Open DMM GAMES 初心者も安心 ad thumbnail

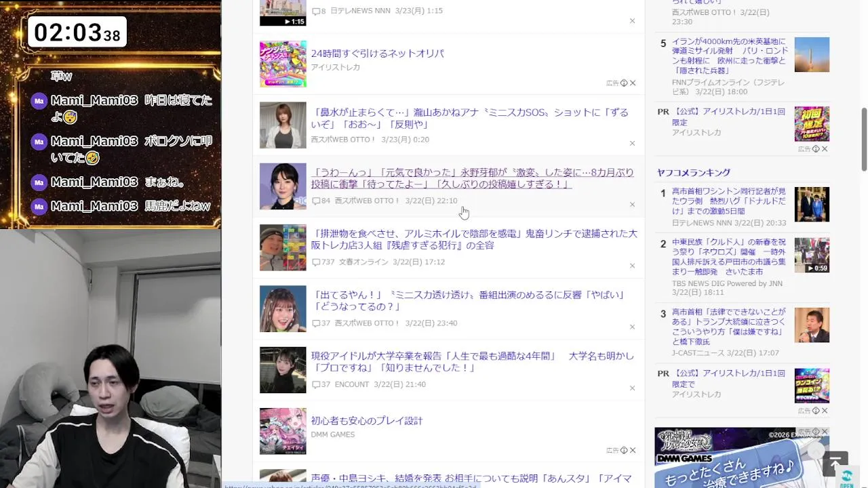(283, 431)
